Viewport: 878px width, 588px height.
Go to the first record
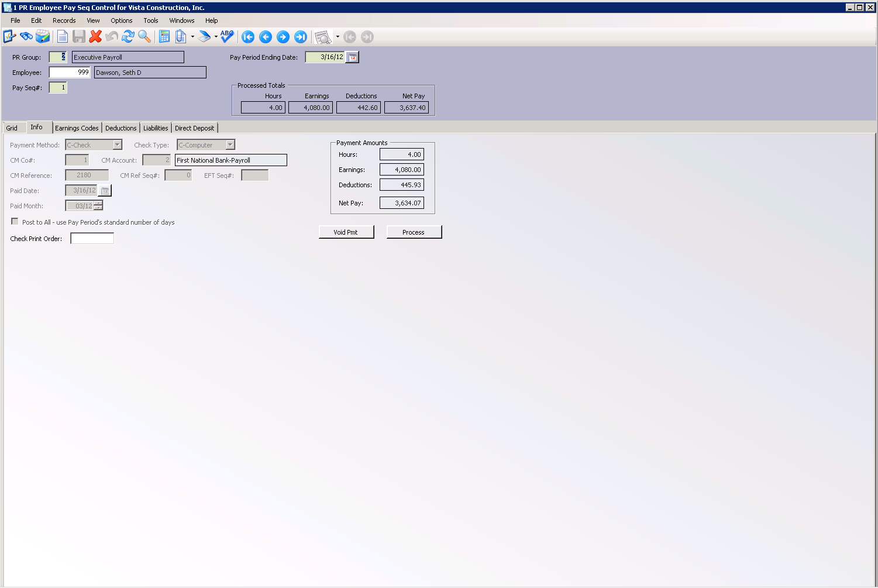point(248,37)
